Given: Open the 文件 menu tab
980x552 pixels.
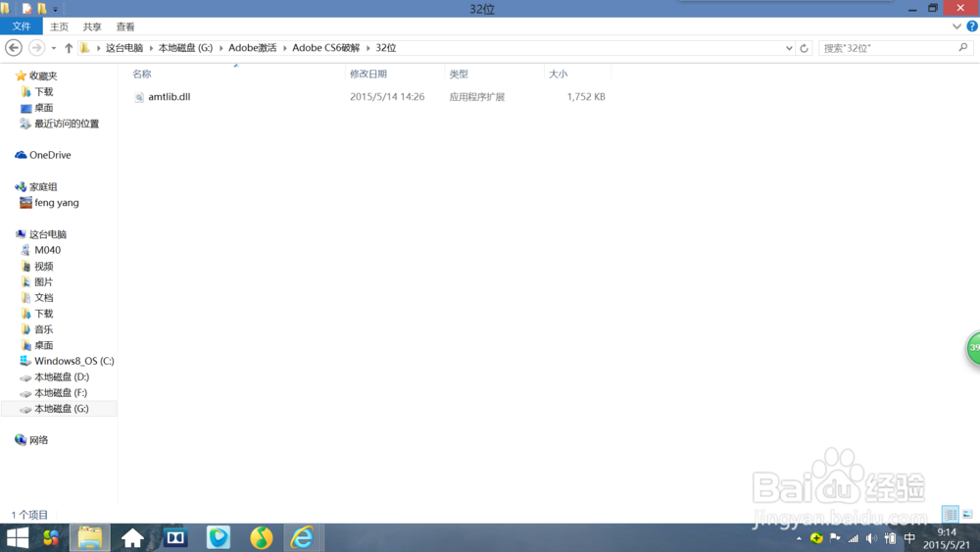Looking at the screenshot, I should [22, 26].
